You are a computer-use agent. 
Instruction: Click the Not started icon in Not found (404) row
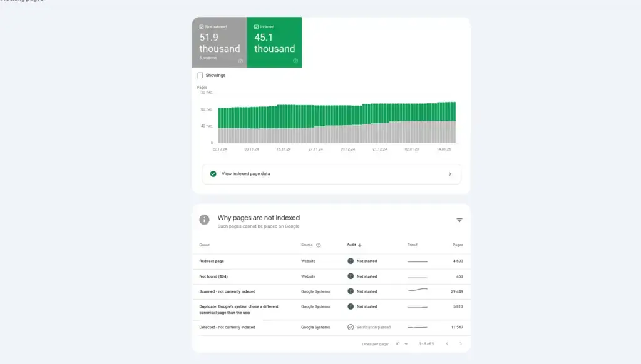click(x=351, y=276)
